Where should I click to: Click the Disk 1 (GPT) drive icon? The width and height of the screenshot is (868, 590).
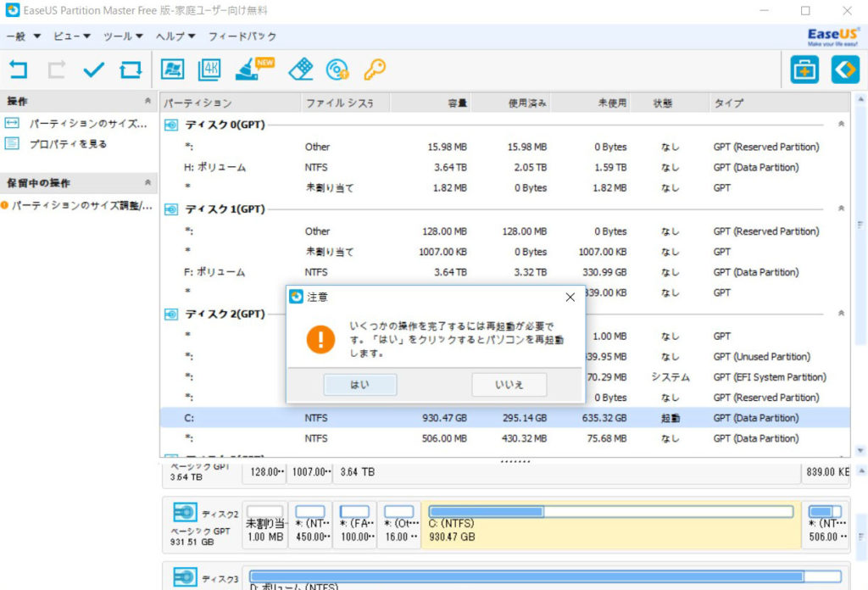(x=171, y=209)
